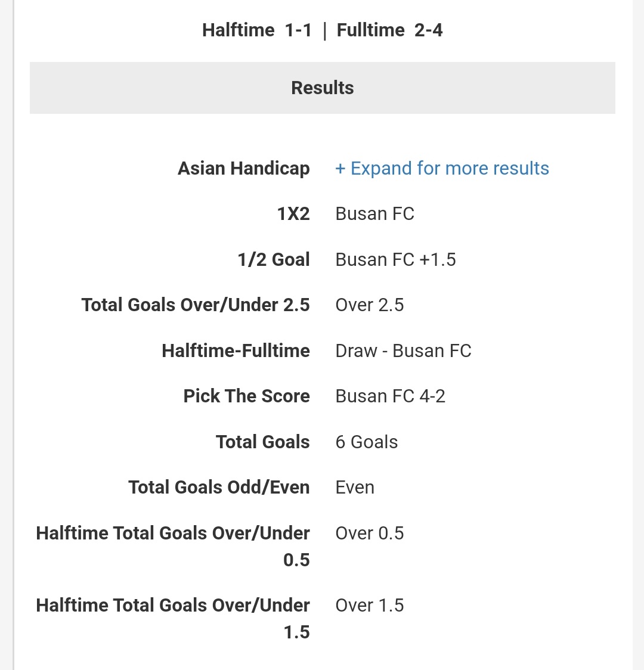
Task: Click the 1/2 Goal label
Action: (274, 259)
